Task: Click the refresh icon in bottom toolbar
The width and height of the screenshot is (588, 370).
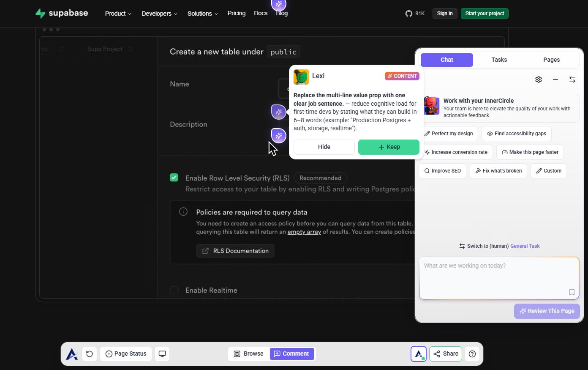Action: (x=90, y=354)
